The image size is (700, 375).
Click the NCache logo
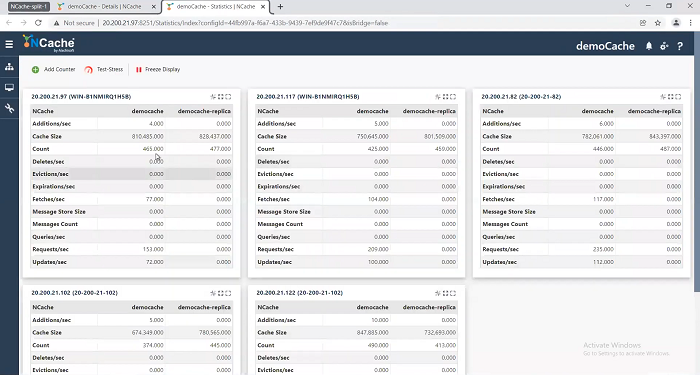click(49, 43)
